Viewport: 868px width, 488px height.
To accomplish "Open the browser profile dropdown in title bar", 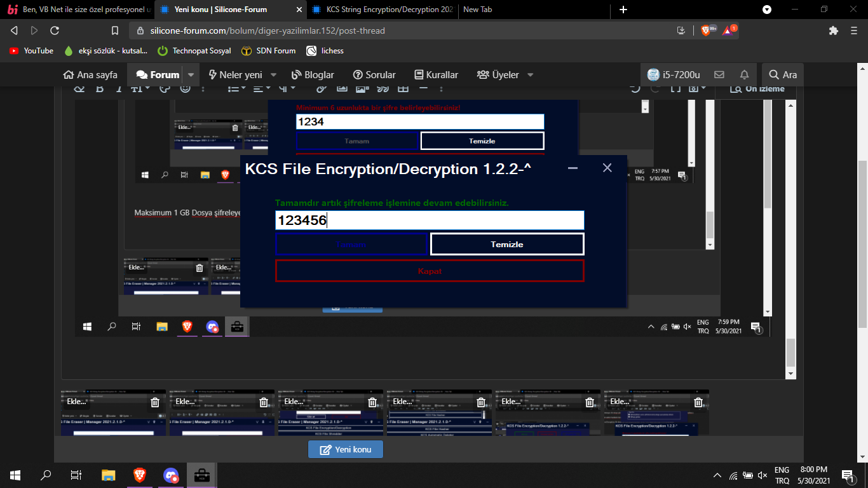I will coord(767,10).
